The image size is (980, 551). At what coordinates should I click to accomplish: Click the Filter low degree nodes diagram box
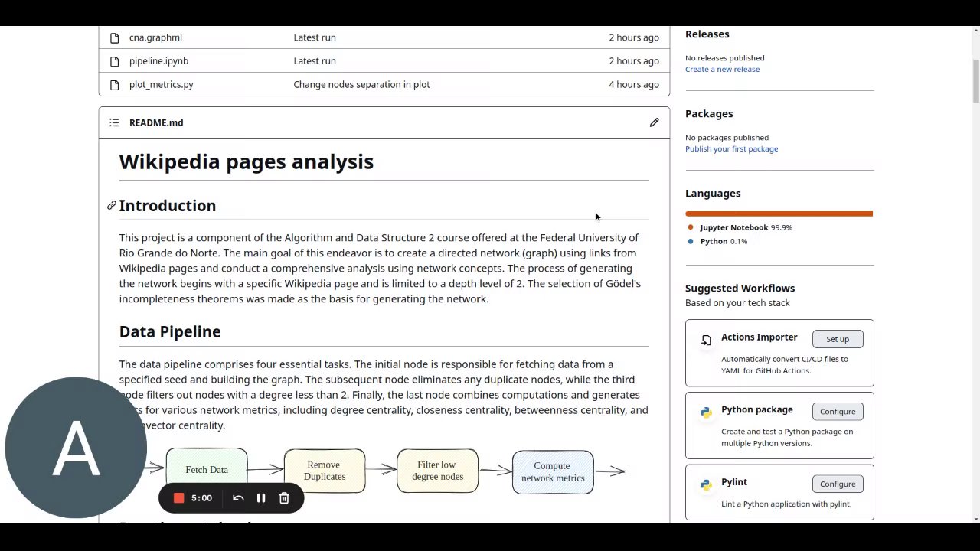437,471
